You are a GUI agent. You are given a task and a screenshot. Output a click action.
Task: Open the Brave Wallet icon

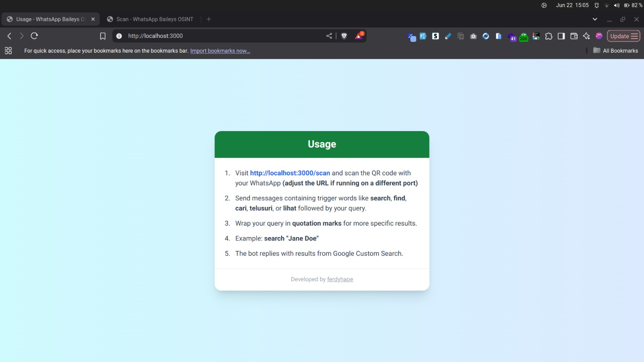pyautogui.click(x=574, y=36)
